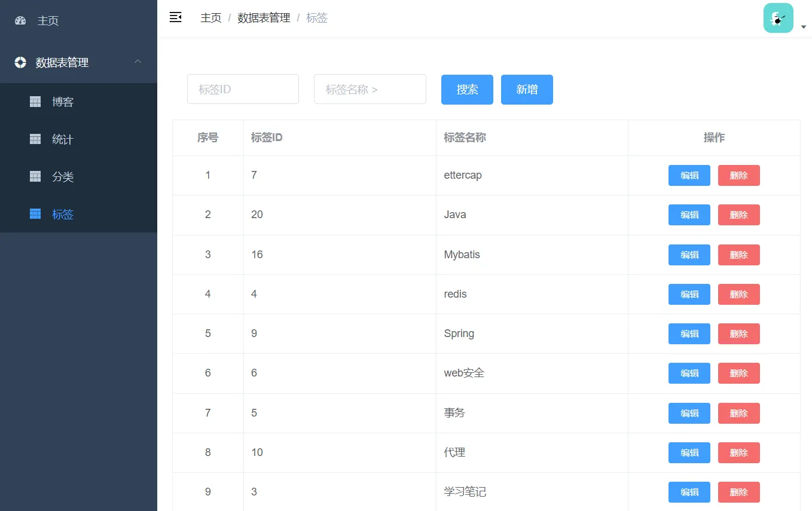Focus the 标签名称 search field

tap(370, 89)
